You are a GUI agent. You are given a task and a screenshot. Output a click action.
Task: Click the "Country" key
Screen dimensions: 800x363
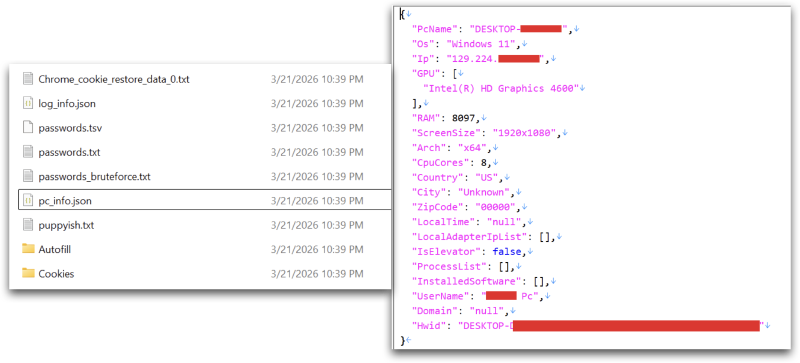[x=438, y=177]
